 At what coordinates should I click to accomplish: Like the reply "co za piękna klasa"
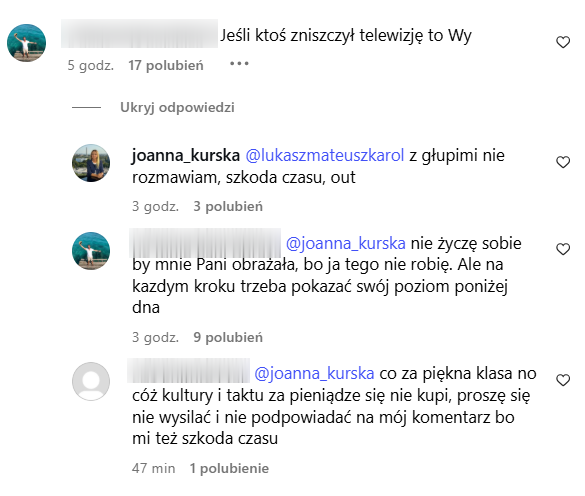click(563, 380)
